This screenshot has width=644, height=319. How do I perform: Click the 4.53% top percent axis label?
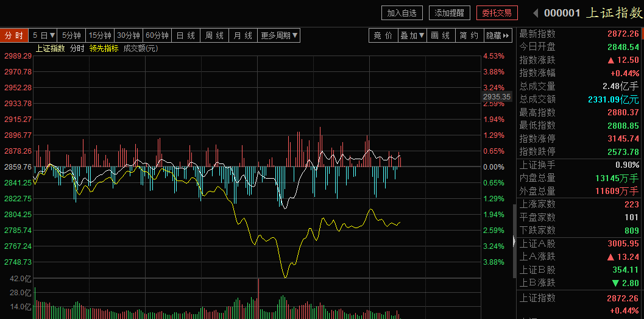(493, 56)
